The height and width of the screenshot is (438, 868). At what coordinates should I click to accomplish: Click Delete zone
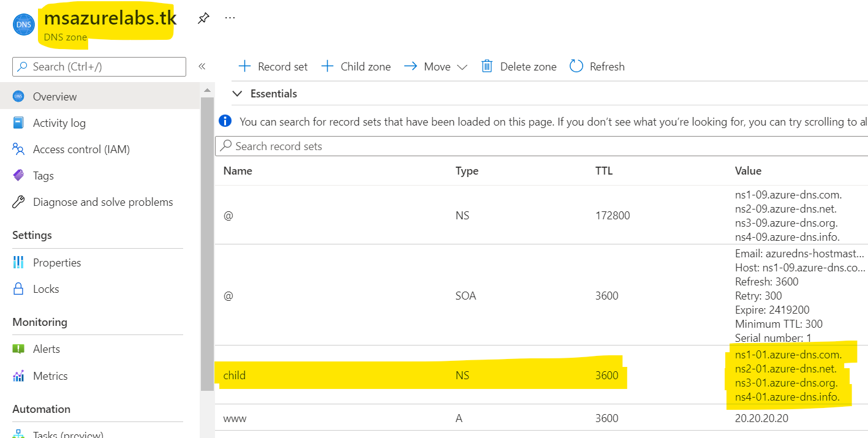519,66
